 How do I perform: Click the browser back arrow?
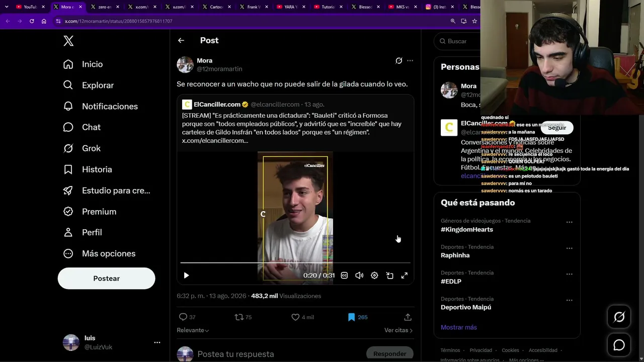tap(8, 21)
